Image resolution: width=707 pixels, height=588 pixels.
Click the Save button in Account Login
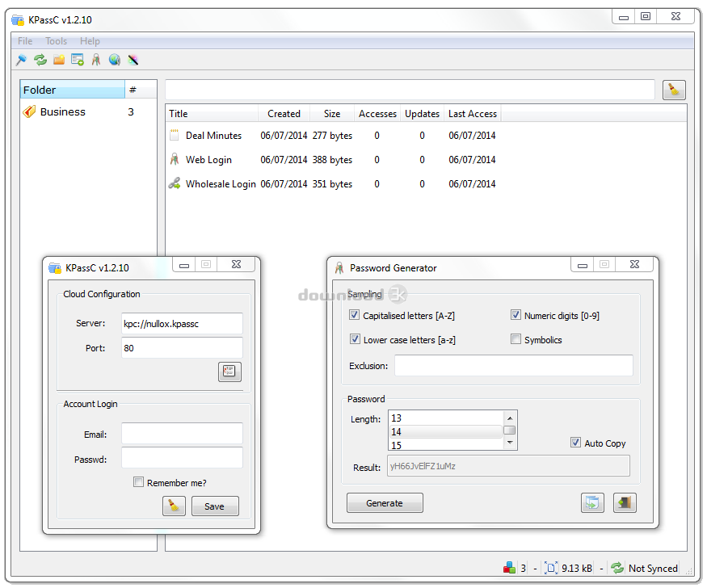coord(215,506)
